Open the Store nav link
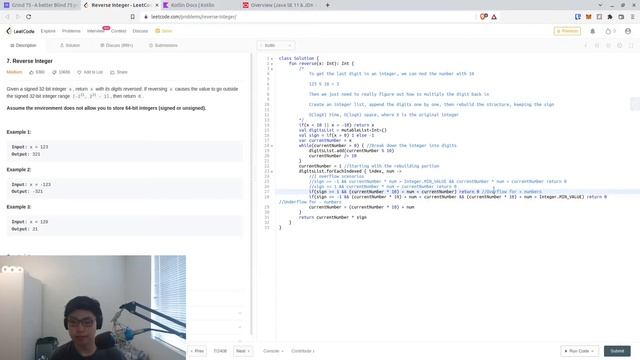Viewport: 640px width, 360px height. [164, 31]
